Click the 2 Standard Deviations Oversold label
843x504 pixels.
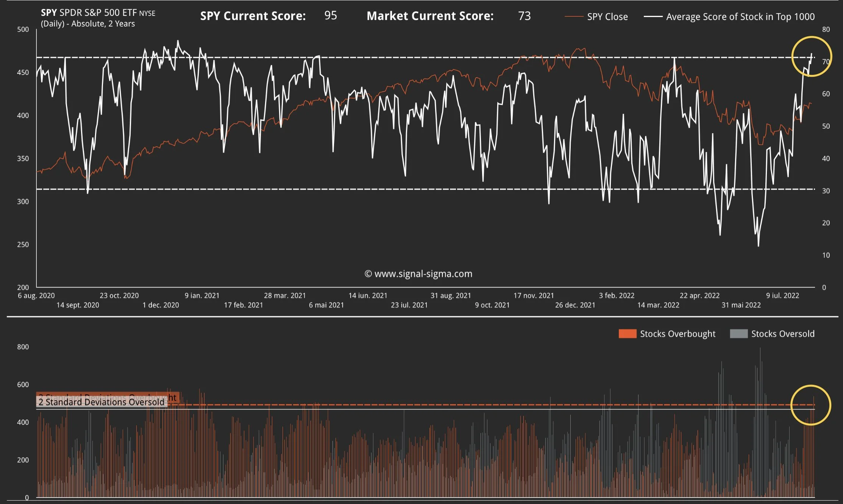pos(101,402)
